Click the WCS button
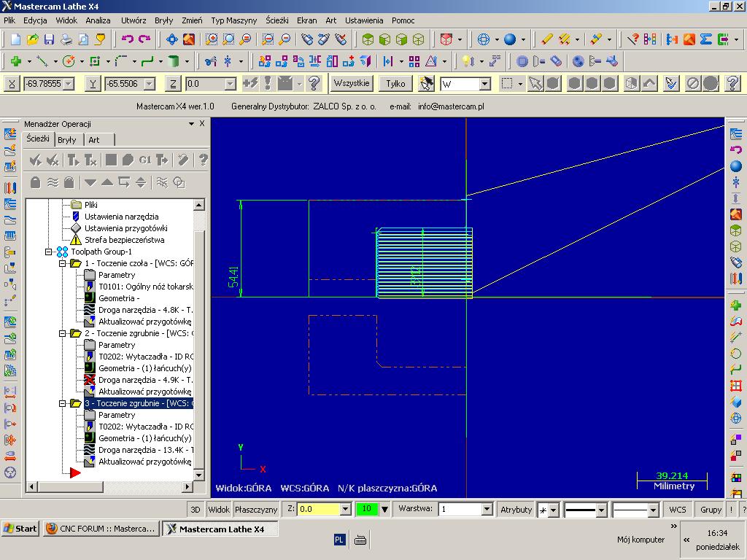 pyautogui.click(x=678, y=510)
